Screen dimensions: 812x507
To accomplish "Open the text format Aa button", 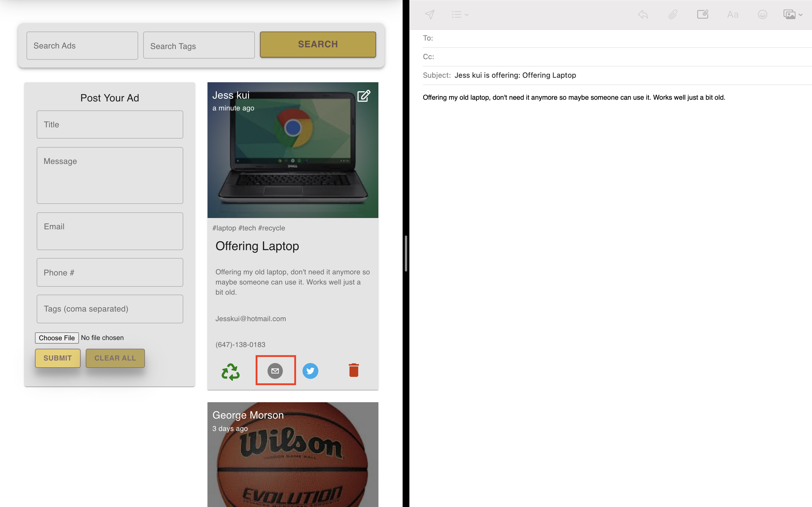I will pos(732,14).
